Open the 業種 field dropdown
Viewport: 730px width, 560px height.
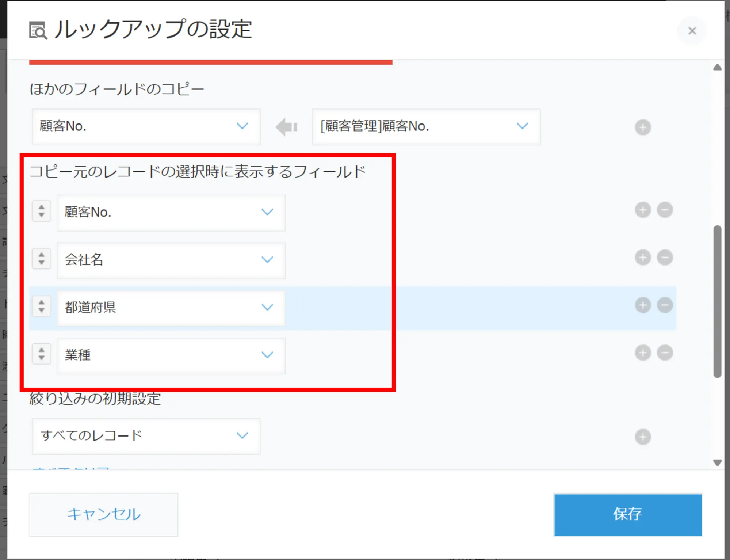click(171, 355)
